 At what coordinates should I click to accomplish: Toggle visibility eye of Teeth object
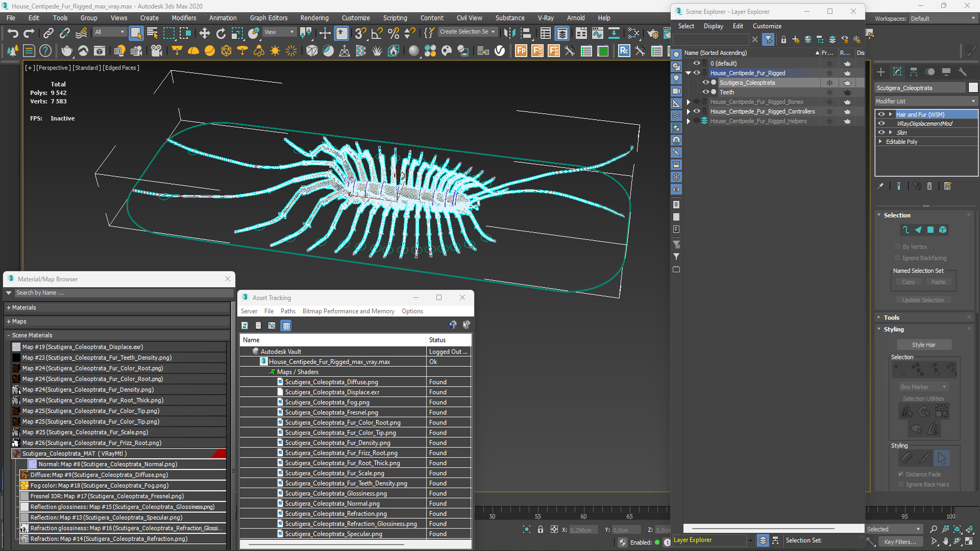point(705,92)
